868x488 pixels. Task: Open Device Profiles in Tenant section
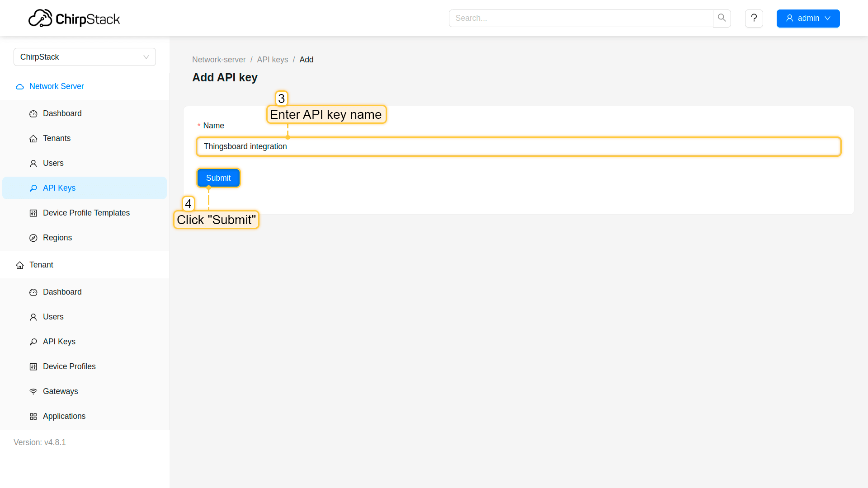tap(69, 366)
